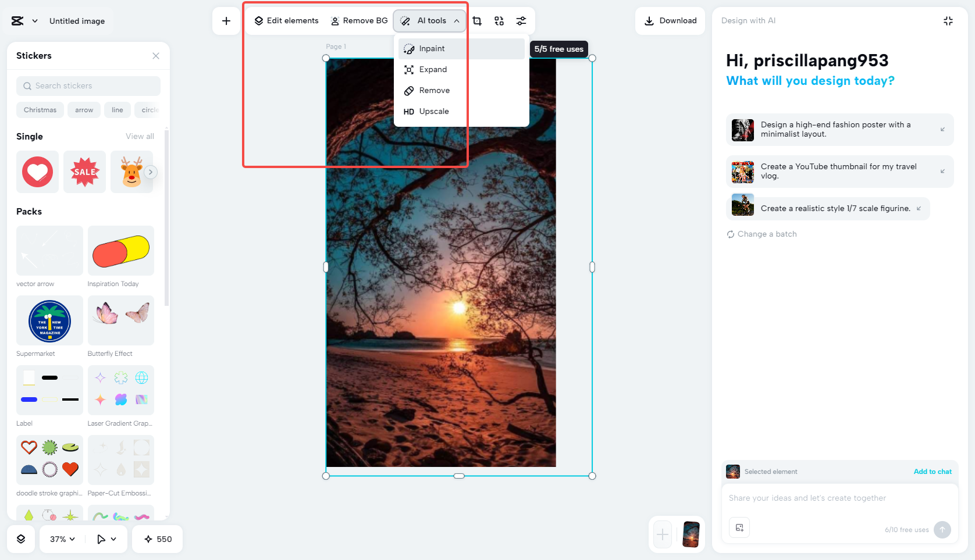Screen dimensions: 975x560
Task: Collapse the AI tools dropdown chevron
Action: coord(457,20)
